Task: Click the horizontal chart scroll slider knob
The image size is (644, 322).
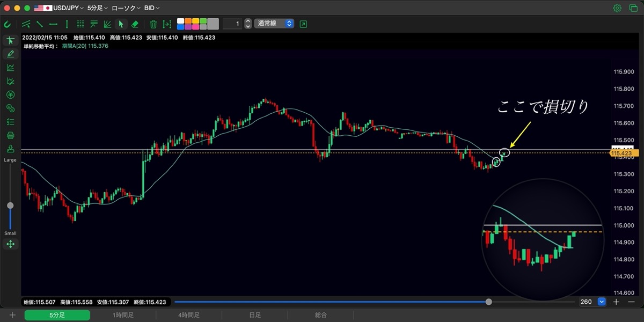Action: click(x=489, y=302)
